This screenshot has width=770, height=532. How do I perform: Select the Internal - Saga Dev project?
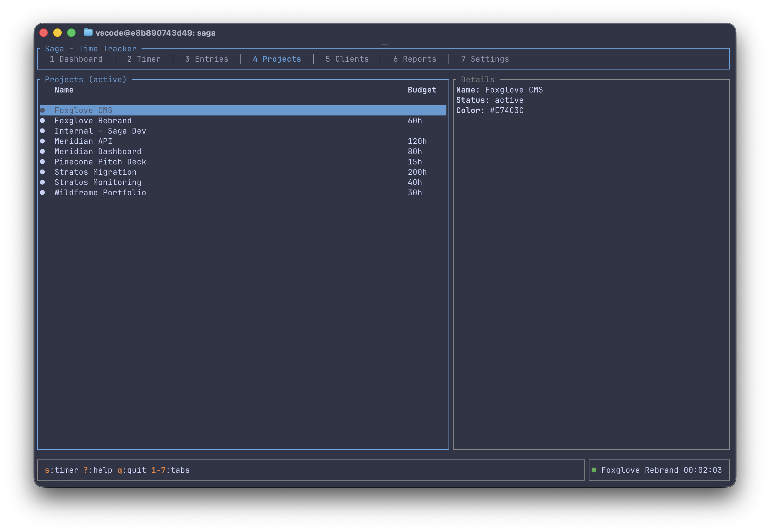(x=100, y=131)
